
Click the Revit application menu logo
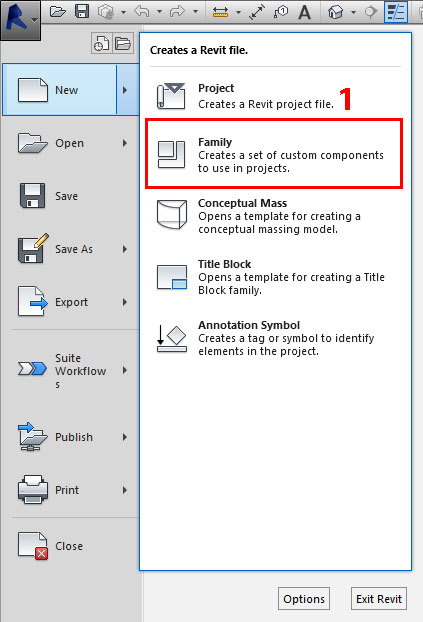click(x=20, y=20)
